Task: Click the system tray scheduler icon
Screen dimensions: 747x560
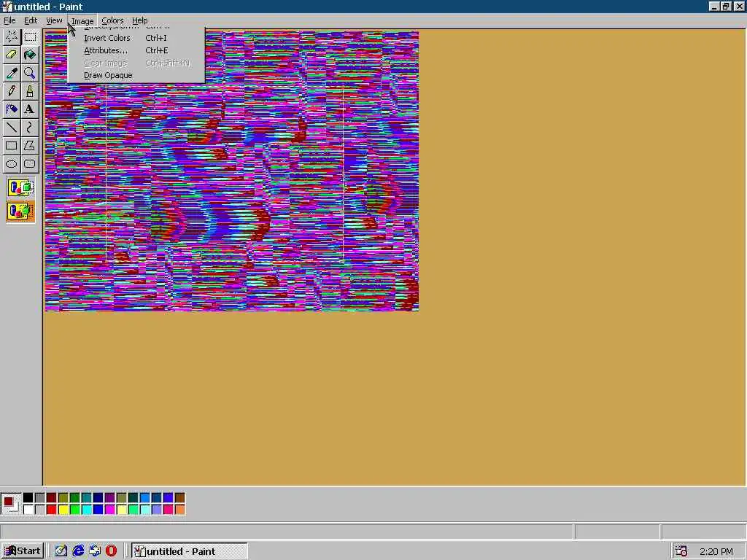Action: click(681, 551)
